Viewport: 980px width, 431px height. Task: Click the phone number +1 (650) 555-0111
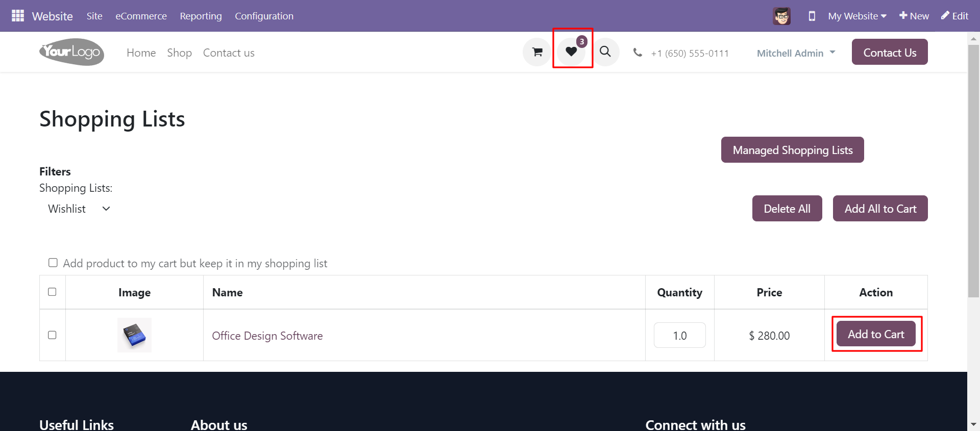(690, 53)
